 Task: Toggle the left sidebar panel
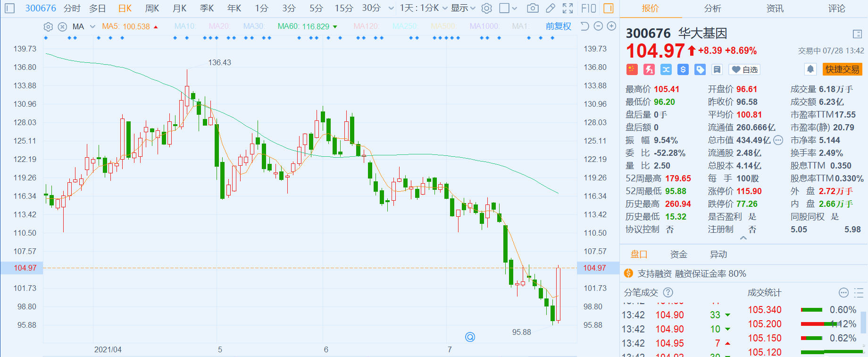pos(9,8)
